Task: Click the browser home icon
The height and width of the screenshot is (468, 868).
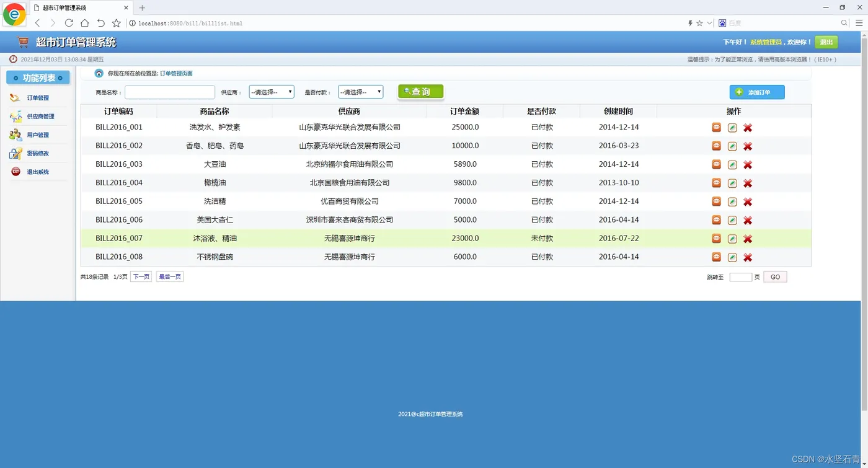Action: [85, 23]
